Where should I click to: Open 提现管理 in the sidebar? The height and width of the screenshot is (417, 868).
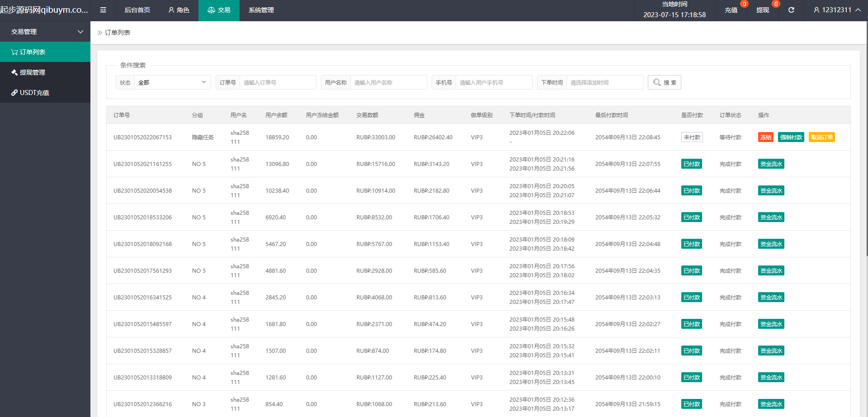pos(45,72)
